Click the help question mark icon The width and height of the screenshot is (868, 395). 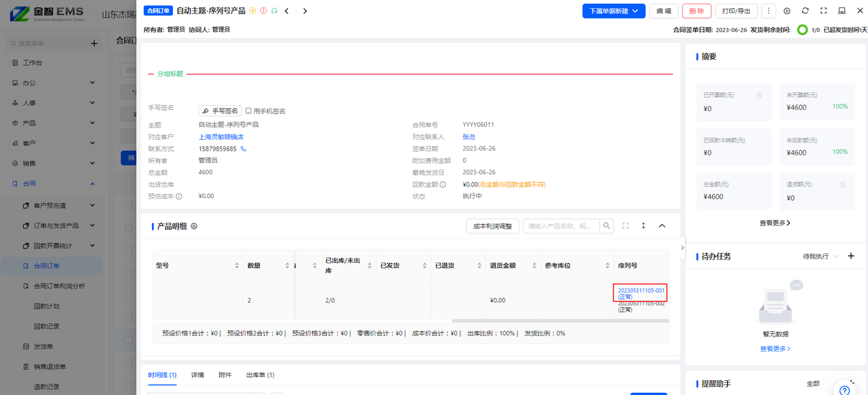pos(844,390)
